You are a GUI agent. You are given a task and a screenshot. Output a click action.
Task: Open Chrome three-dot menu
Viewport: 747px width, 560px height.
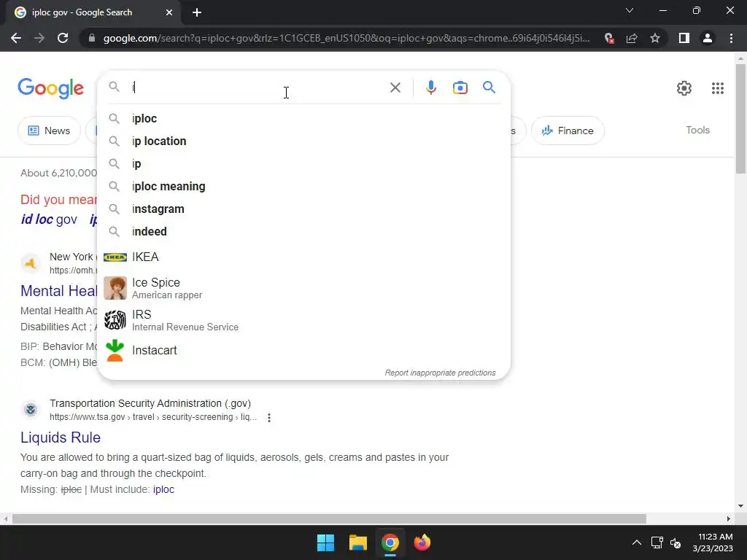click(x=731, y=38)
